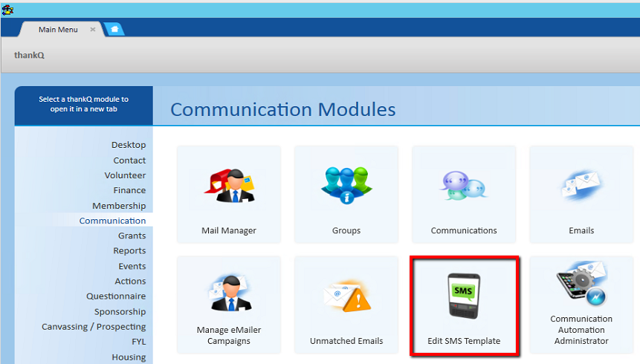Open the Edit SMS Template module
This screenshot has height=364, width=640.
point(463,305)
